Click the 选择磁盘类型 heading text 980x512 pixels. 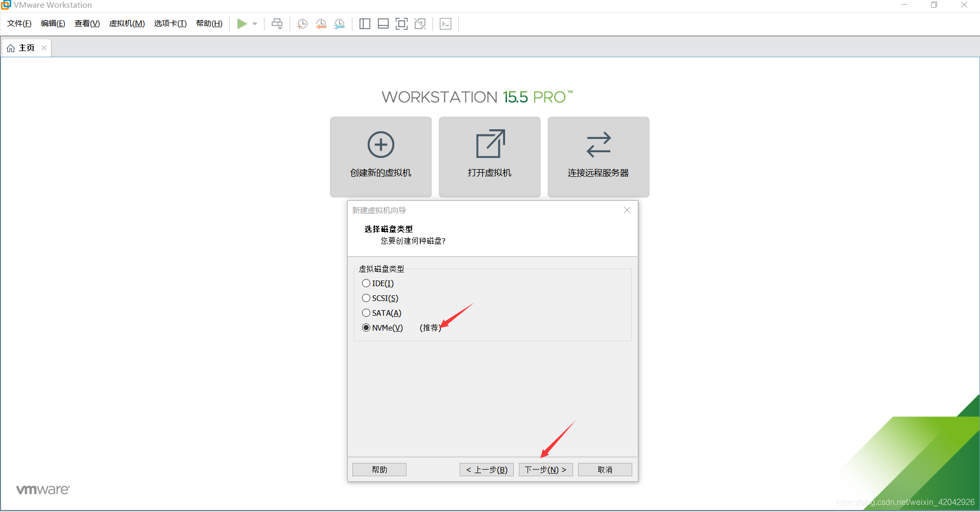tap(389, 229)
